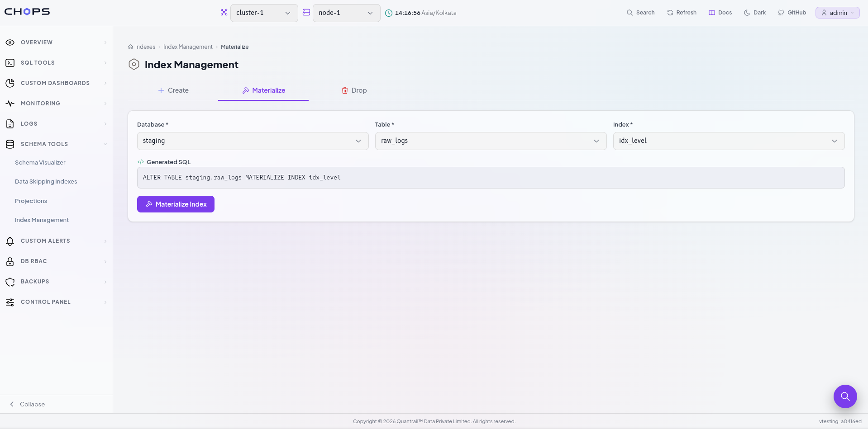Expand the SQL Tools section chevron

tap(105, 63)
